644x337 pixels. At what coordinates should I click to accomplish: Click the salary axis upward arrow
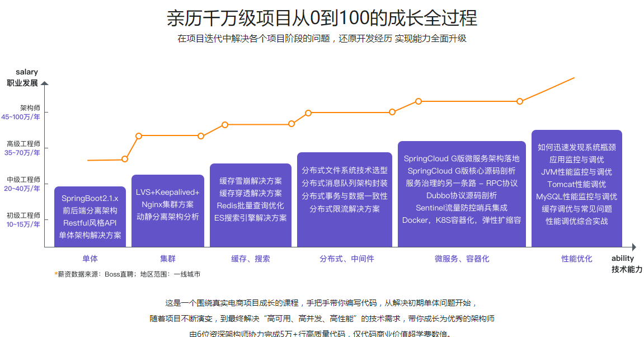45,83
